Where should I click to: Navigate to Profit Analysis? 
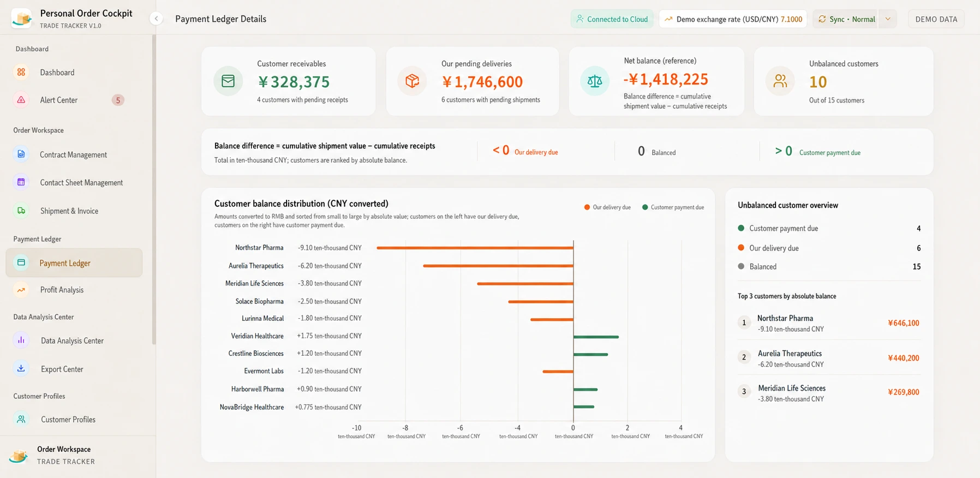click(x=62, y=290)
